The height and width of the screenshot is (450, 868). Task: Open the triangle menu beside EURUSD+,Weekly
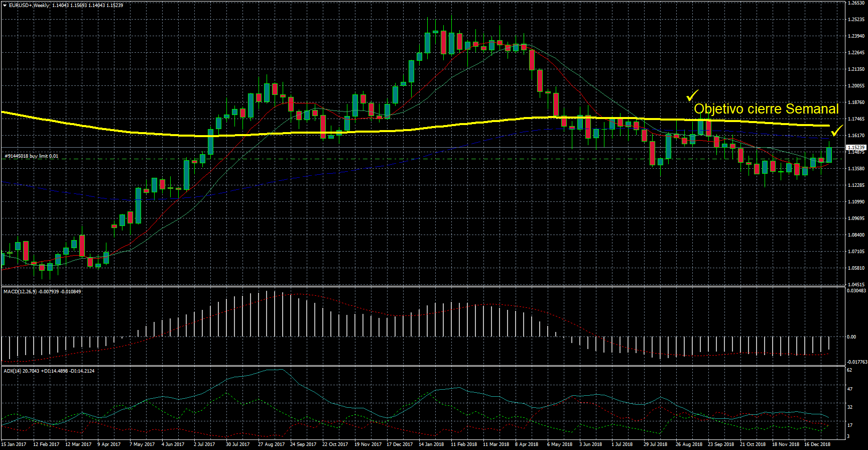5,5
